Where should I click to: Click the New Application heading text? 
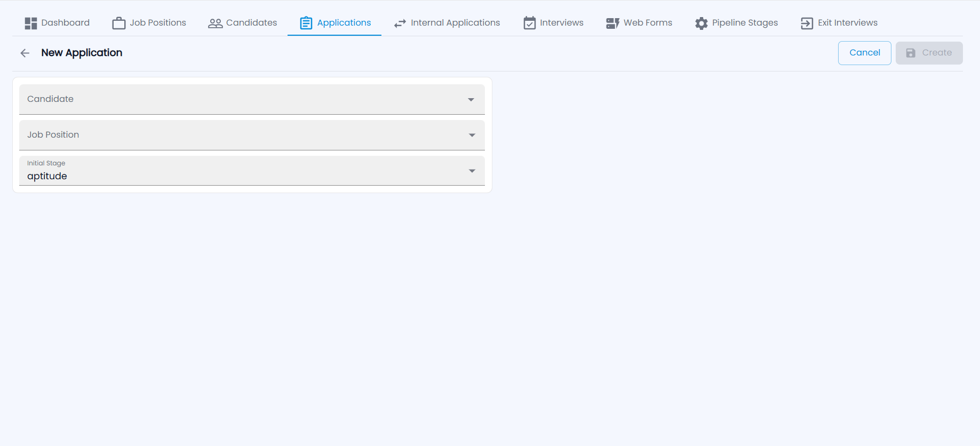[x=82, y=53]
